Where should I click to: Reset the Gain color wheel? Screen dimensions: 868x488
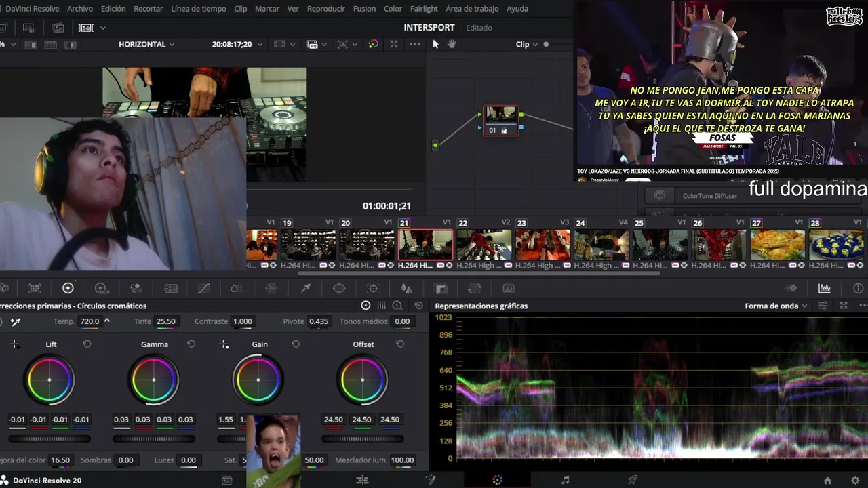[x=296, y=344]
